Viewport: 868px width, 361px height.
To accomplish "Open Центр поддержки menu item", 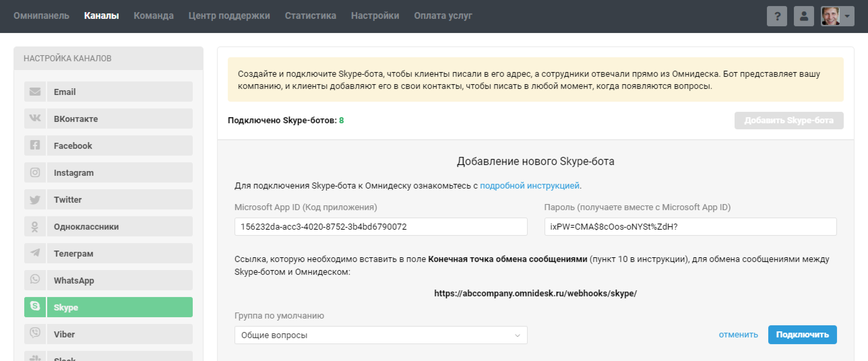I will click(229, 16).
